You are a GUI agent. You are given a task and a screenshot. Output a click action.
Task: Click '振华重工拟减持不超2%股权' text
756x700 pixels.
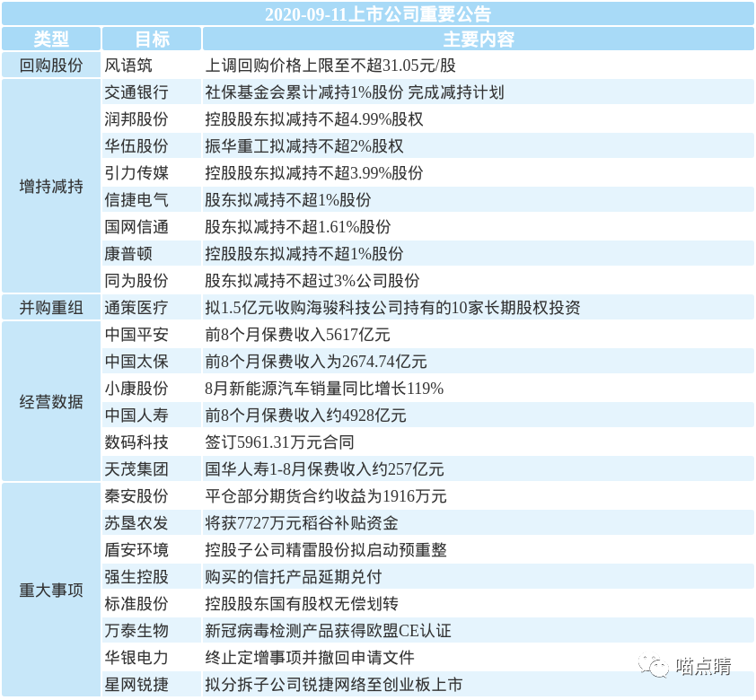(x=304, y=146)
